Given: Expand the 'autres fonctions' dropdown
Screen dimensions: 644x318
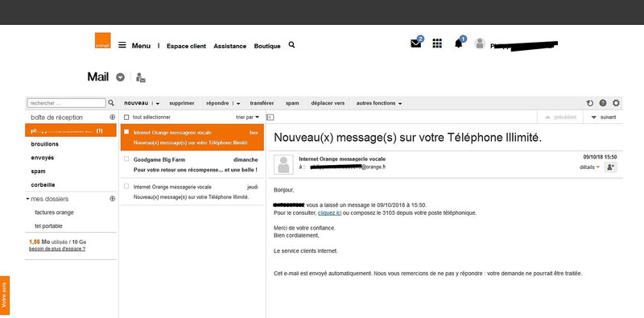Looking at the screenshot, I should coord(378,103).
